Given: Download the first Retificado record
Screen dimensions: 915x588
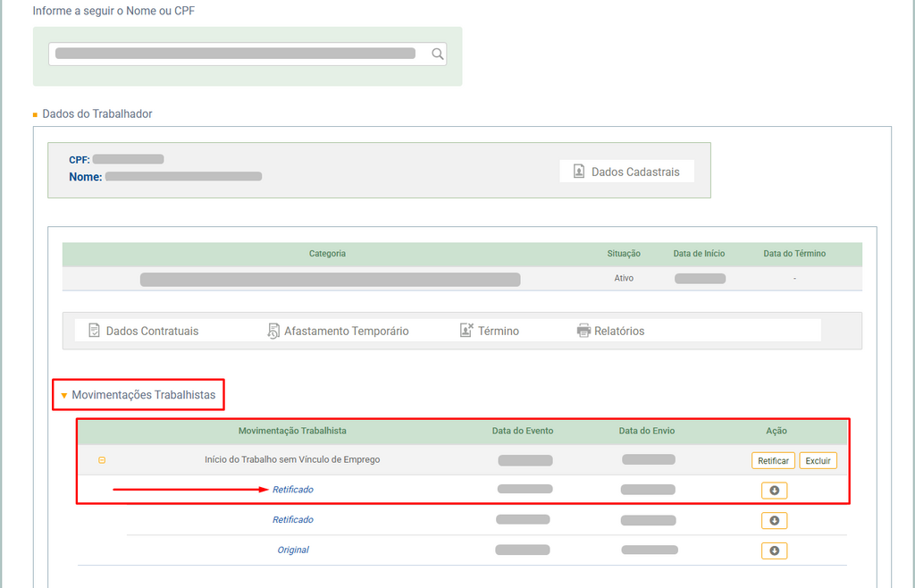Looking at the screenshot, I should [774, 491].
